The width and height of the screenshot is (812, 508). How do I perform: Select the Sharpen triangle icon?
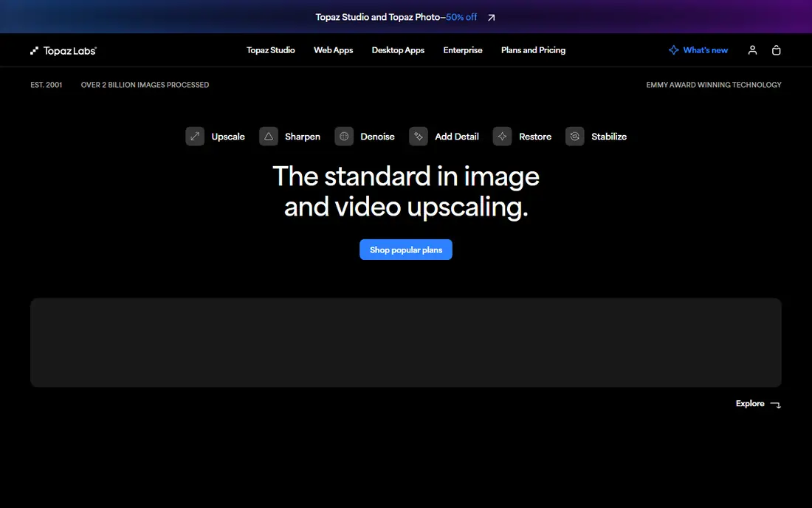[x=268, y=137]
